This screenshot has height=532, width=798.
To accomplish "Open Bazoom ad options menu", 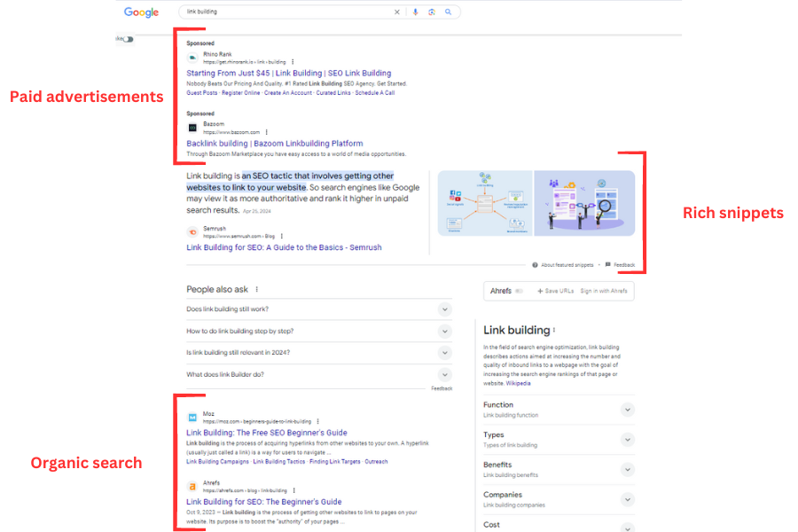I will click(266, 132).
